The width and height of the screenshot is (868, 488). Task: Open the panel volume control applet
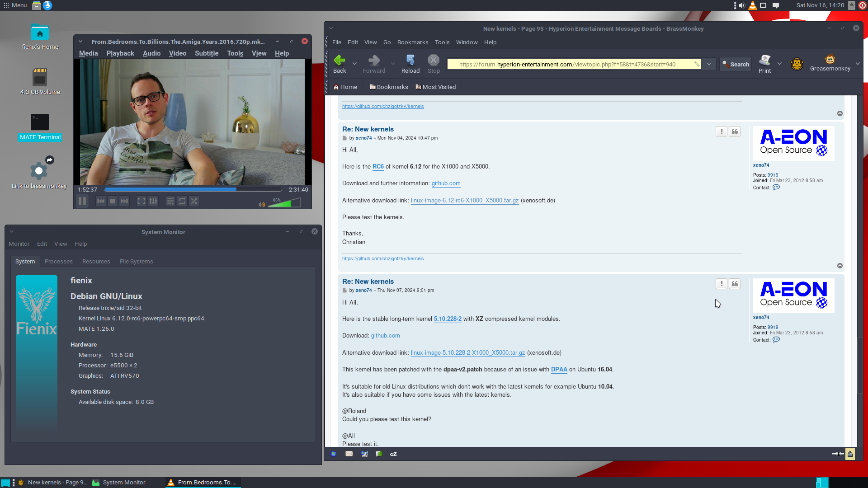[742, 5]
